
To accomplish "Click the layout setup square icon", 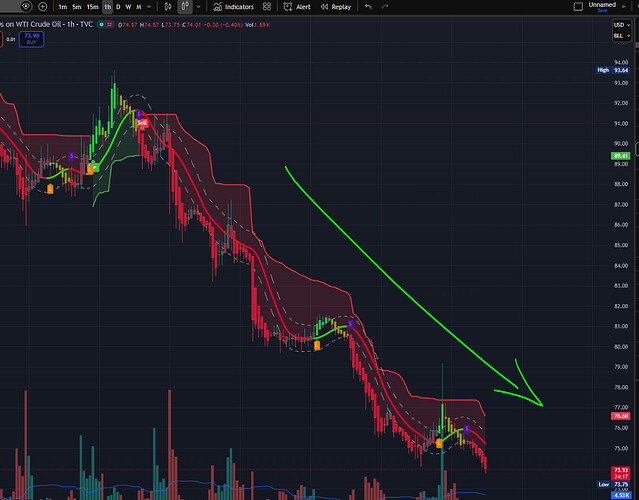I will click(578, 7).
